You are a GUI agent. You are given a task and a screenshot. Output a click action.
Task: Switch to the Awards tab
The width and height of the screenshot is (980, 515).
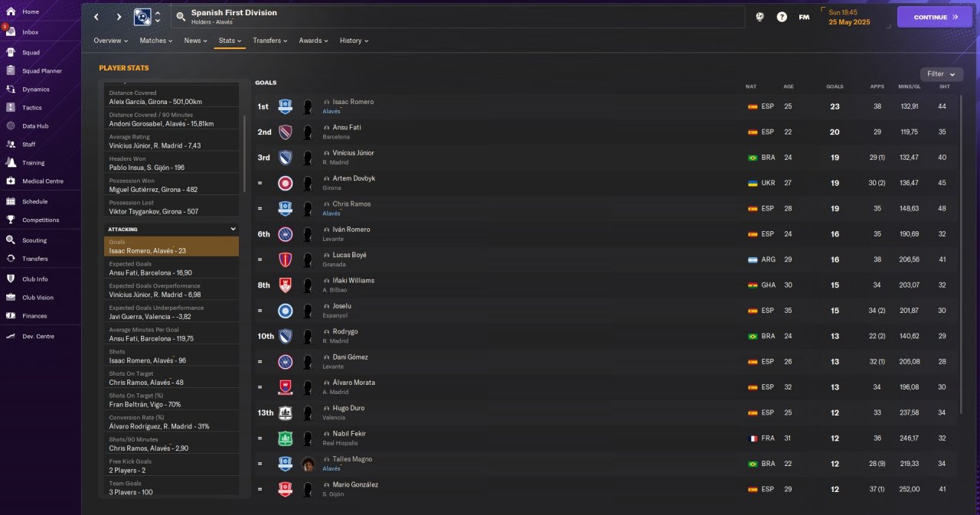313,41
